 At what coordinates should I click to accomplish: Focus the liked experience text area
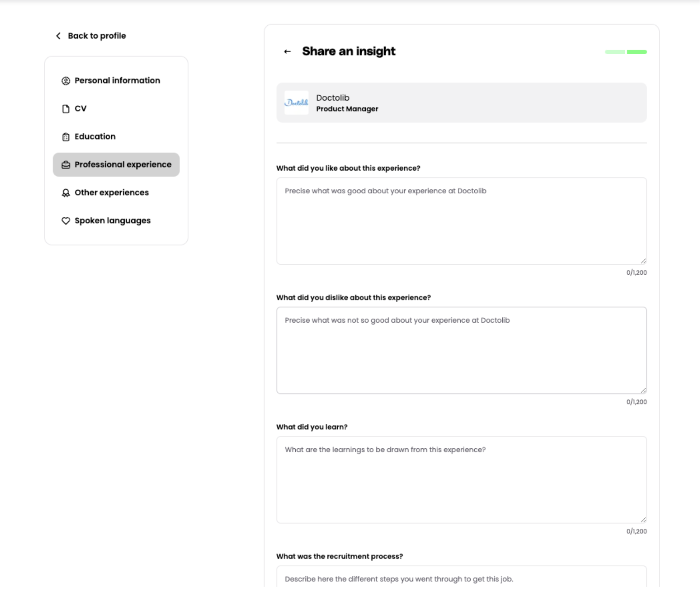click(461, 221)
